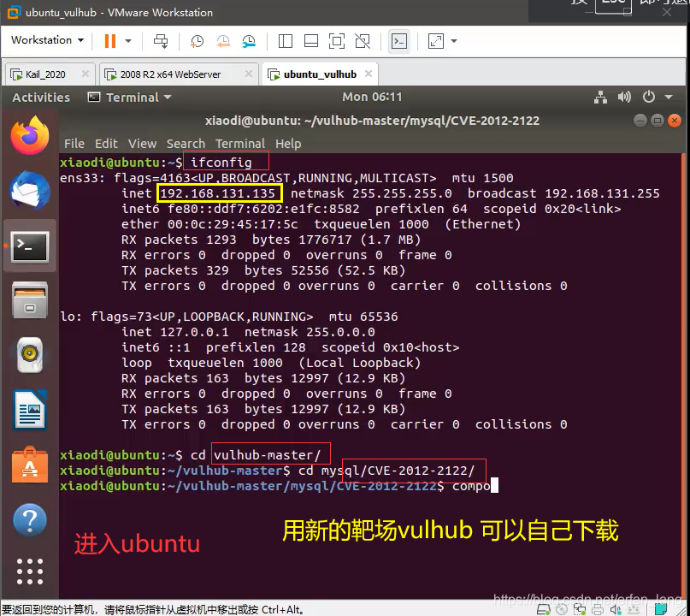Expand the power options arrow beside Pause
This screenshot has height=616, width=690.
coord(128,41)
